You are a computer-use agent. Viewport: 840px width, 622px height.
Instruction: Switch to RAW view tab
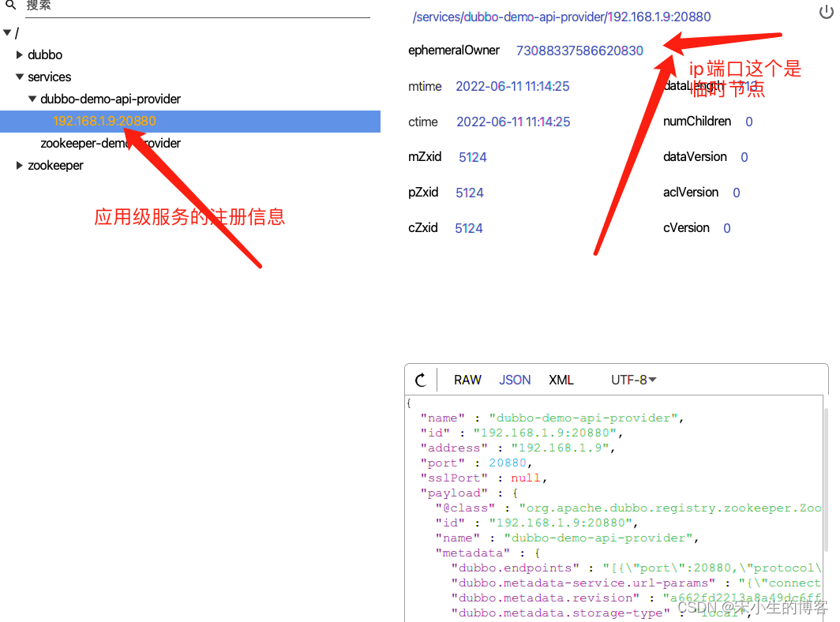coord(467,380)
